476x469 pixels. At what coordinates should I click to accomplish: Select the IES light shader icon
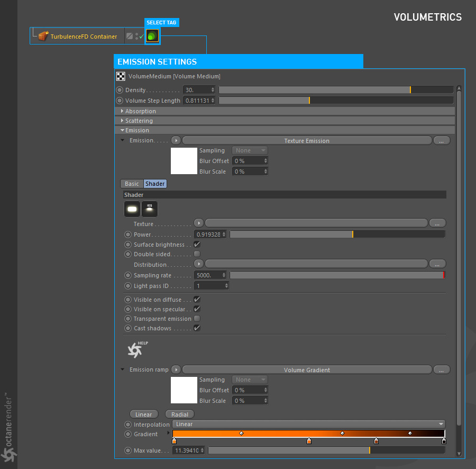click(150, 210)
